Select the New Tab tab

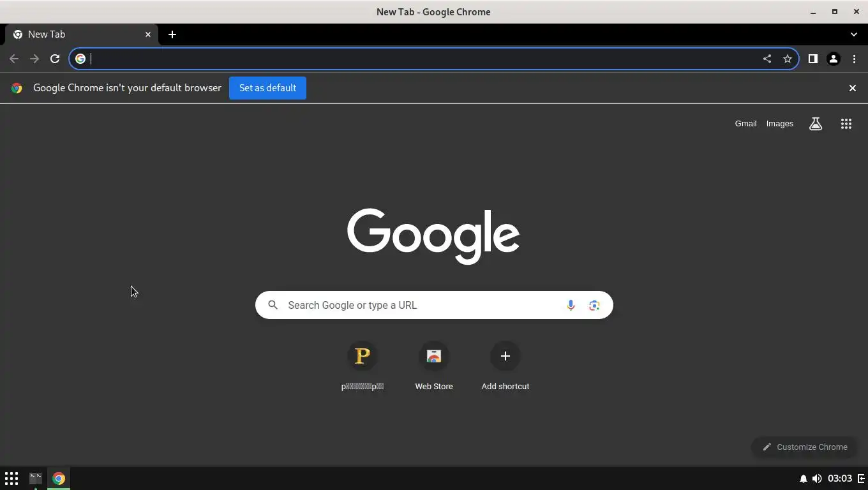coord(82,34)
